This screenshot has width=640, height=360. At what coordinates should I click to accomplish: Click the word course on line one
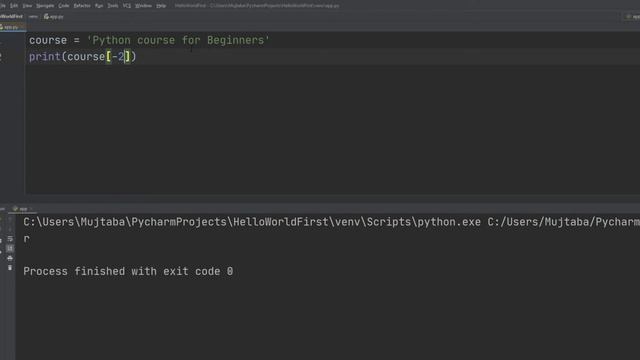(48, 40)
